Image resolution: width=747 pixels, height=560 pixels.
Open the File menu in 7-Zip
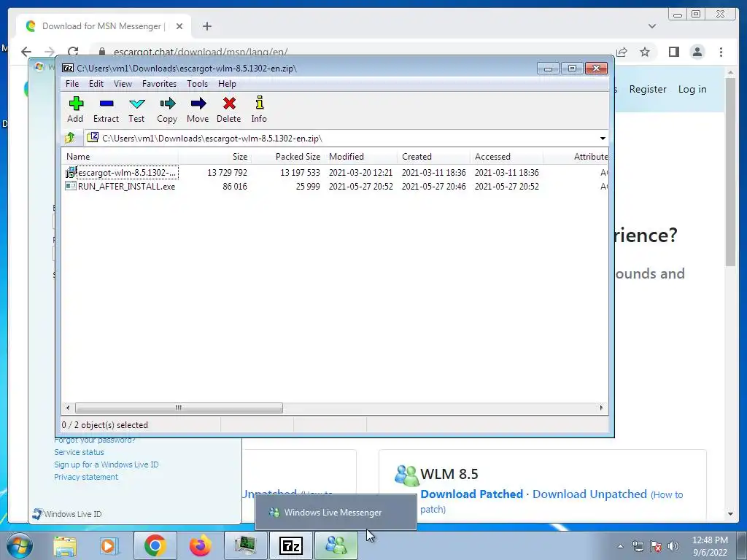72,84
